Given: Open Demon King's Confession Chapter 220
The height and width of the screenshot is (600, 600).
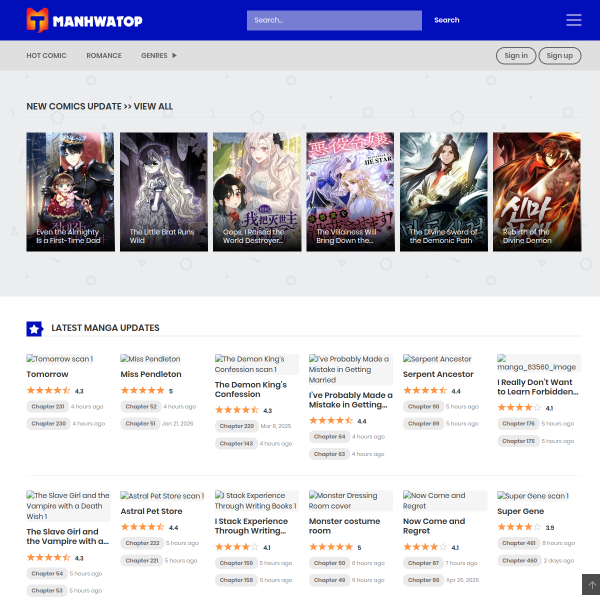Looking at the screenshot, I should click(236, 426).
